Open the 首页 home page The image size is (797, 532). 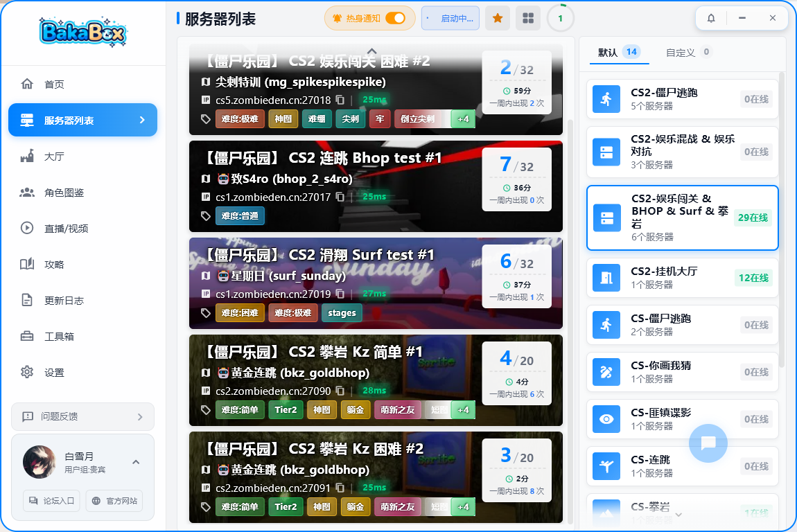click(x=82, y=85)
